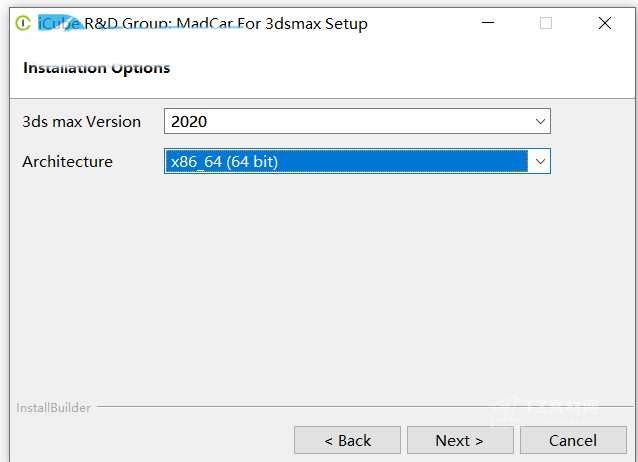The image size is (638, 462).
Task: Click the separator line next to InstallBuilder
Action: pyautogui.click(x=300, y=408)
